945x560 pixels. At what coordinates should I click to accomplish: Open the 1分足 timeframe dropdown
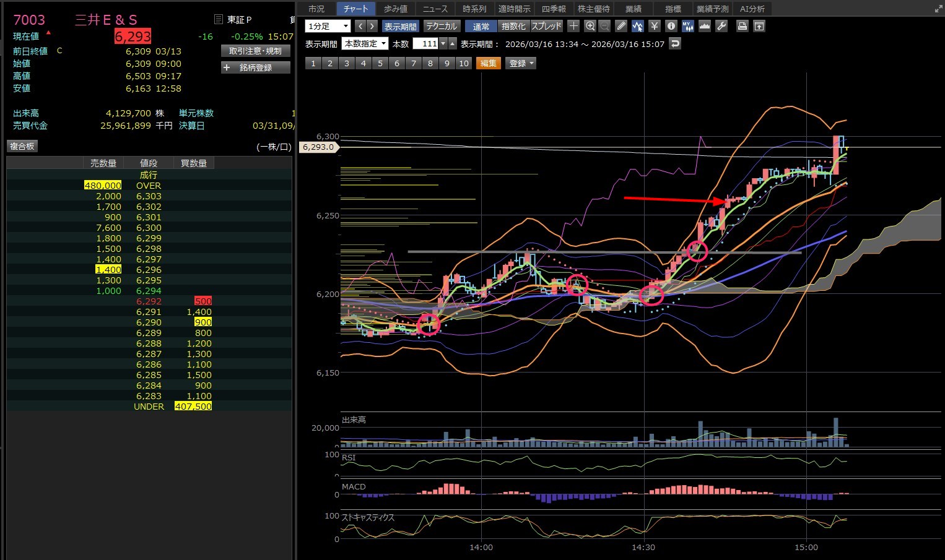328,26
